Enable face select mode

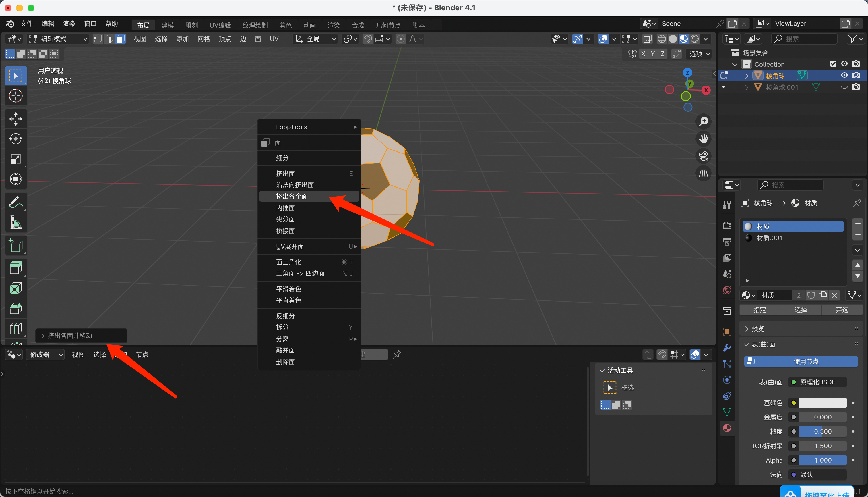pos(120,39)
